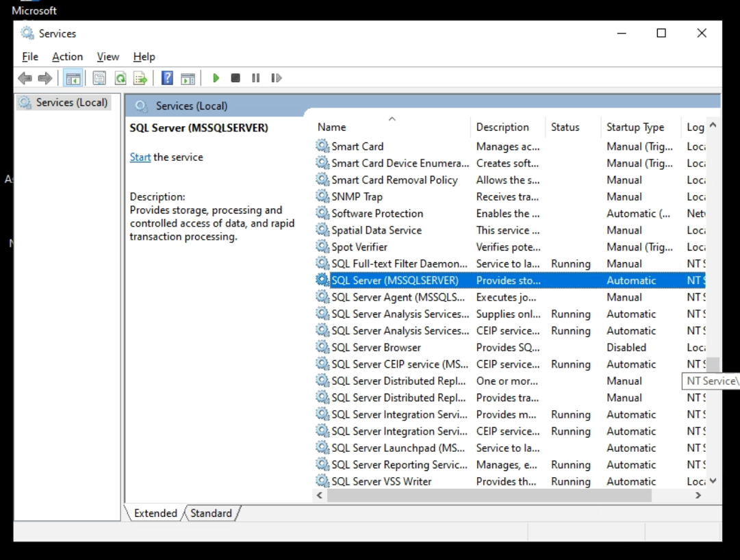
Task: Click the Start link to start the service
Action: 140,157
